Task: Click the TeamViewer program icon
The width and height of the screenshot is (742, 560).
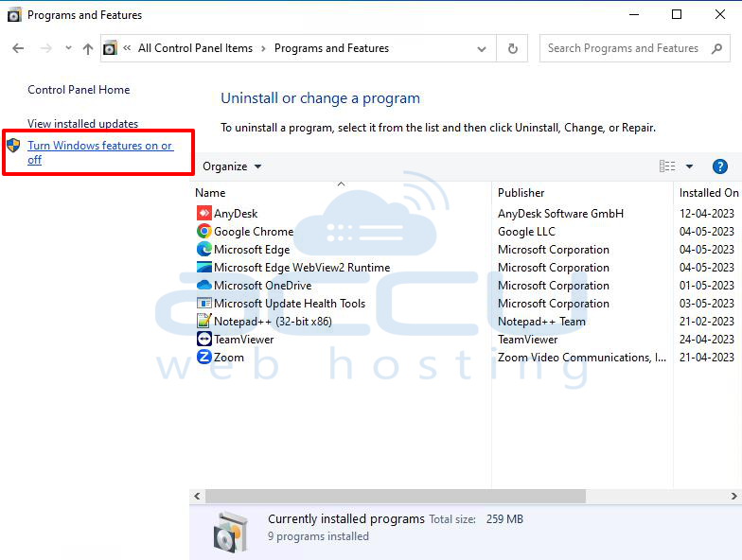Action: click(204, 339)
